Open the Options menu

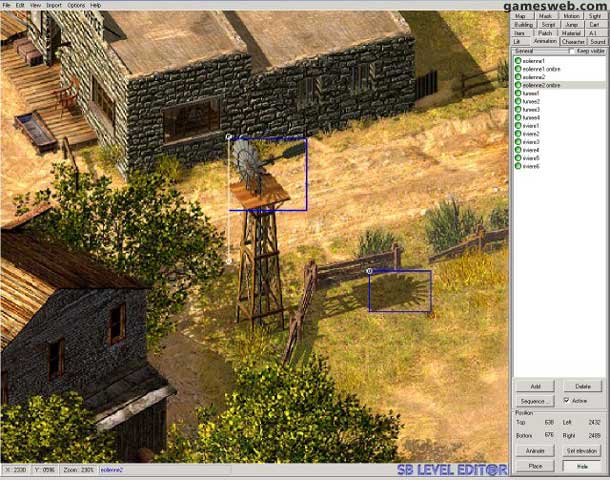[76, 5]
